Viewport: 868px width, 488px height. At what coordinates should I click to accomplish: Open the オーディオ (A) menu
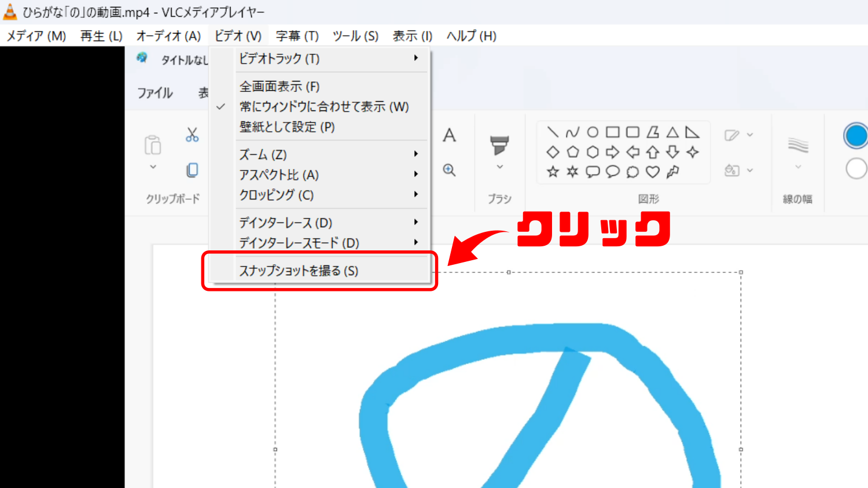(x=168, y=36)
